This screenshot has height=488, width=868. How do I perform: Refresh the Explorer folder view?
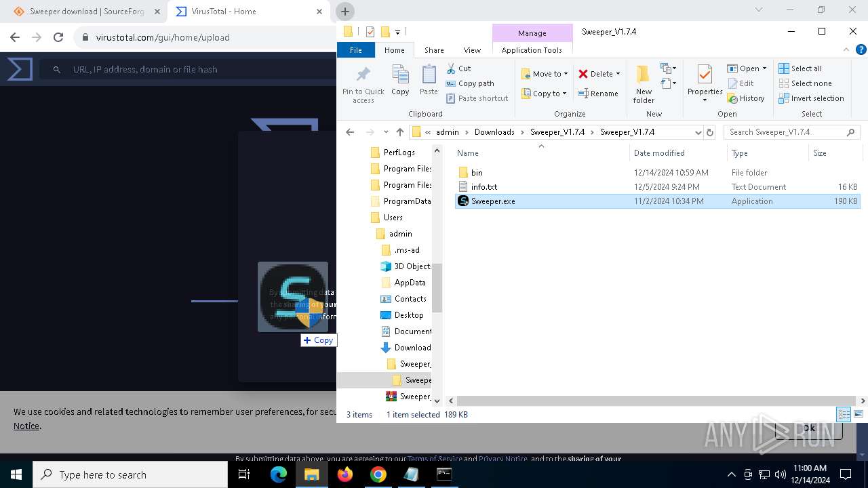710,132
